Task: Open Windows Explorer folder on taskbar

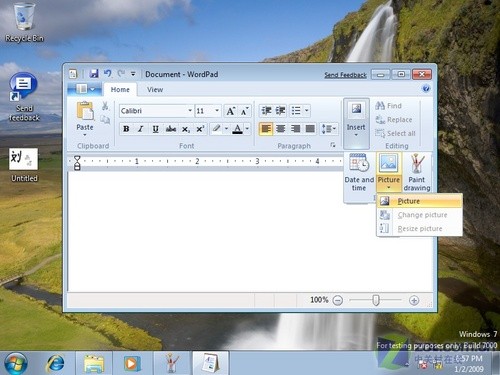Action: coord(94,363)
